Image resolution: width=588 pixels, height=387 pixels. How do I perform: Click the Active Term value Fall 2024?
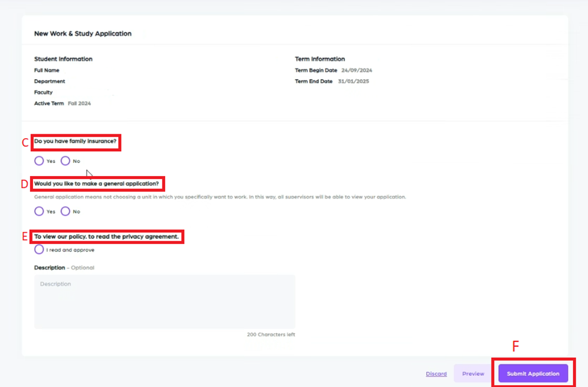click(x=79, y=103)
